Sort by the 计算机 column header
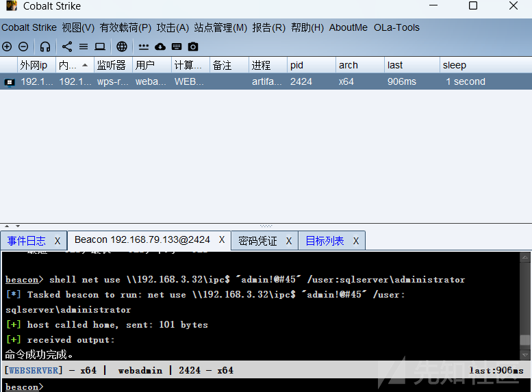The image size is (532, 392). (190, 65)
